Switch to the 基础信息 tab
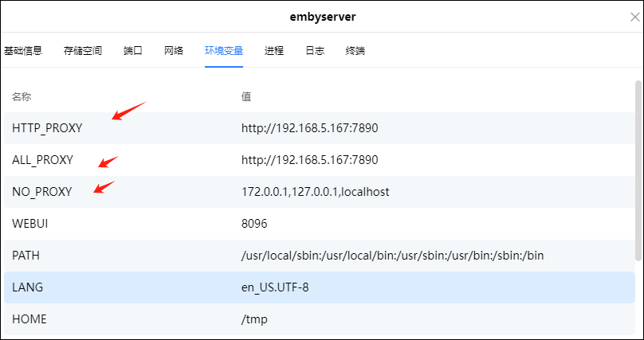644x340 pixels. tap(23, 51)
